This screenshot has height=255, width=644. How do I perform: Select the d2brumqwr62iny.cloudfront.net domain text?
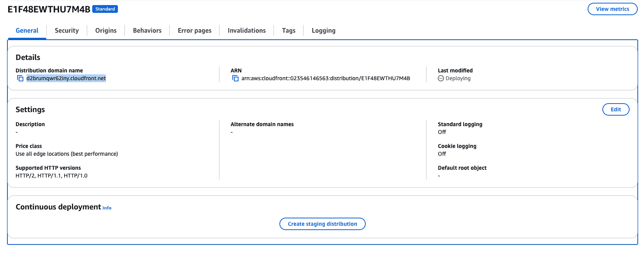tap(66, 78)
